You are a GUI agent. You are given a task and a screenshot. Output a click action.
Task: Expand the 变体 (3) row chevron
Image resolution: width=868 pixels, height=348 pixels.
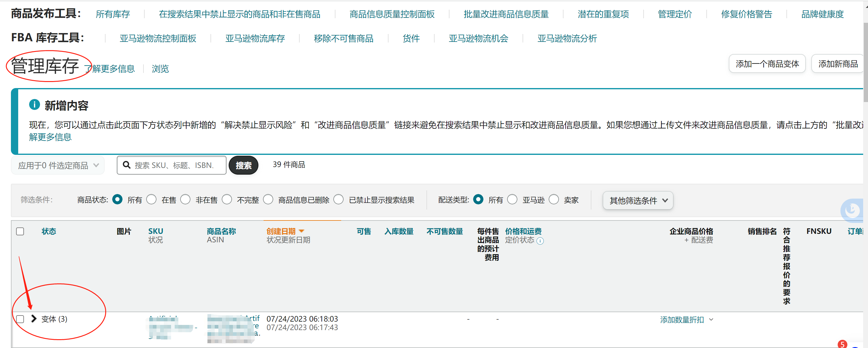33,319
